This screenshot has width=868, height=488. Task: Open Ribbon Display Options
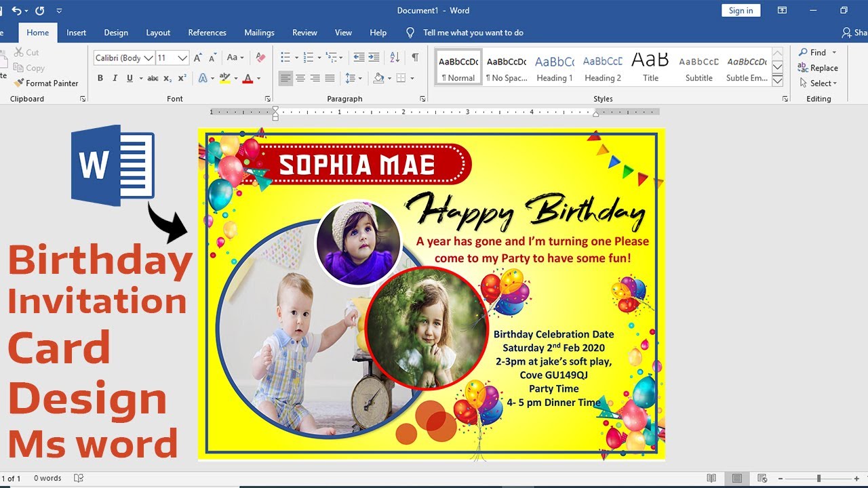click(x=782, y=10)
